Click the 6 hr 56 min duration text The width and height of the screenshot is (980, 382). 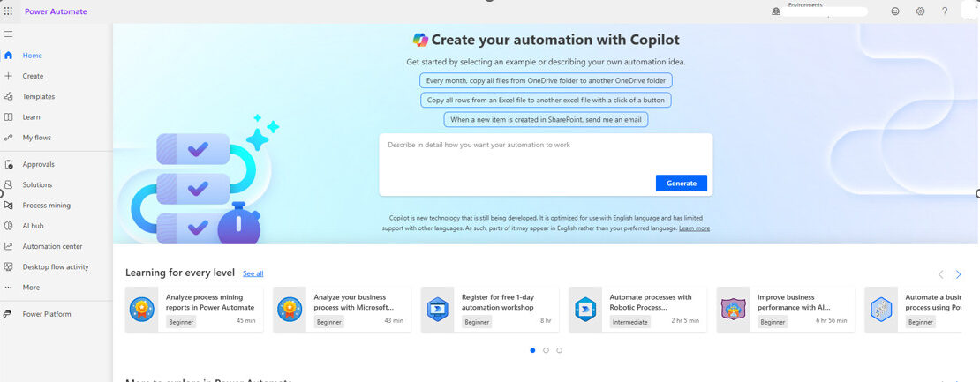(x=832, y=320)
